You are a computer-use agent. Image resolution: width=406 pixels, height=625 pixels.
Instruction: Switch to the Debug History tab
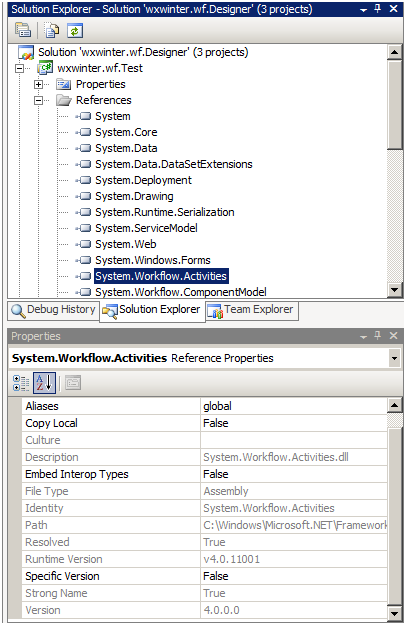[54, 310]
